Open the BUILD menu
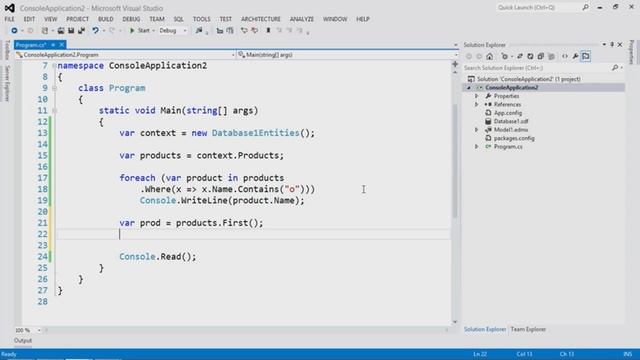The height and width of the screenshot is (360, 640). pyautogui.click(x=105, y=19)
